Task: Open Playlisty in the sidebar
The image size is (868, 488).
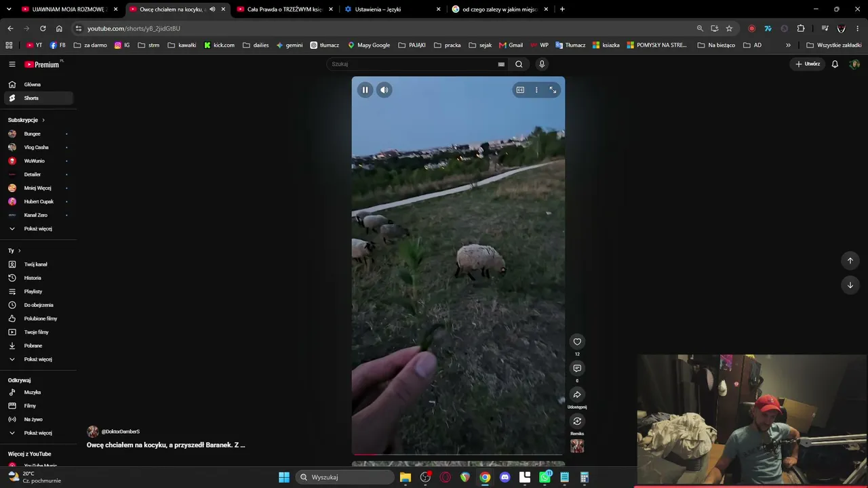Action: (39, 291)
